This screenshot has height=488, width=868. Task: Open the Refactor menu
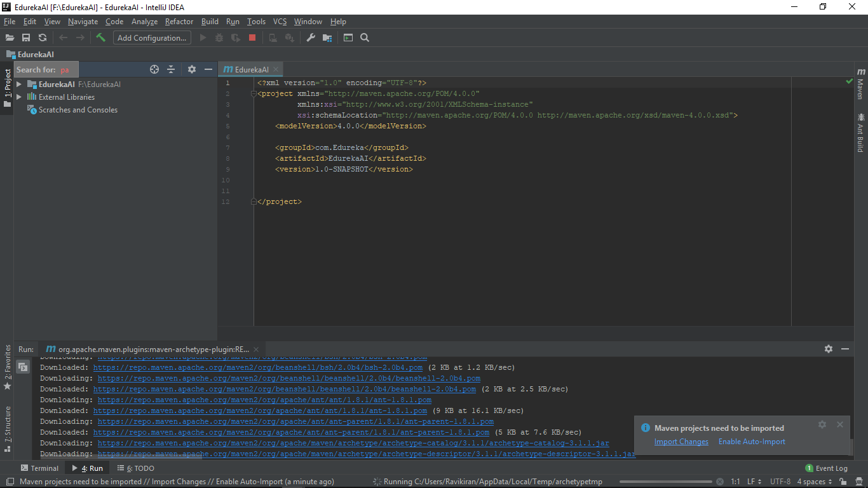pyautogui.click(x=179, y=21)
